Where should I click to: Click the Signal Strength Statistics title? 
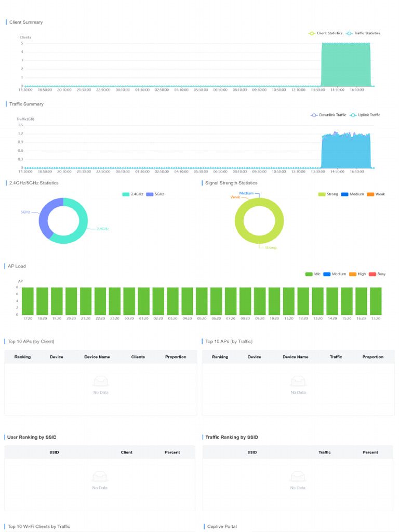coord(231,183)
